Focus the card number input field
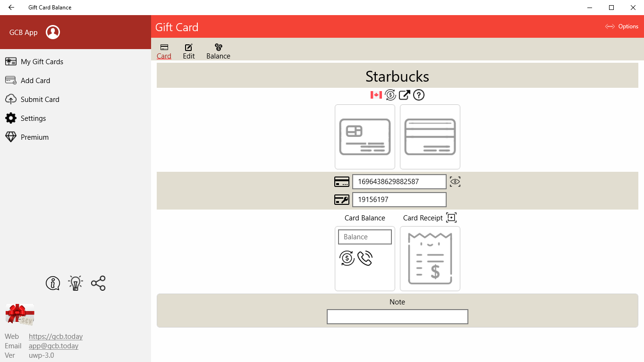Viewport: 644px width, 362px height. pos(399,182)
